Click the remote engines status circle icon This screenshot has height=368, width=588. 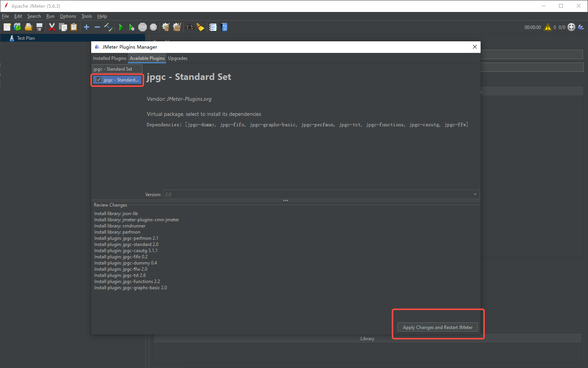571,27
